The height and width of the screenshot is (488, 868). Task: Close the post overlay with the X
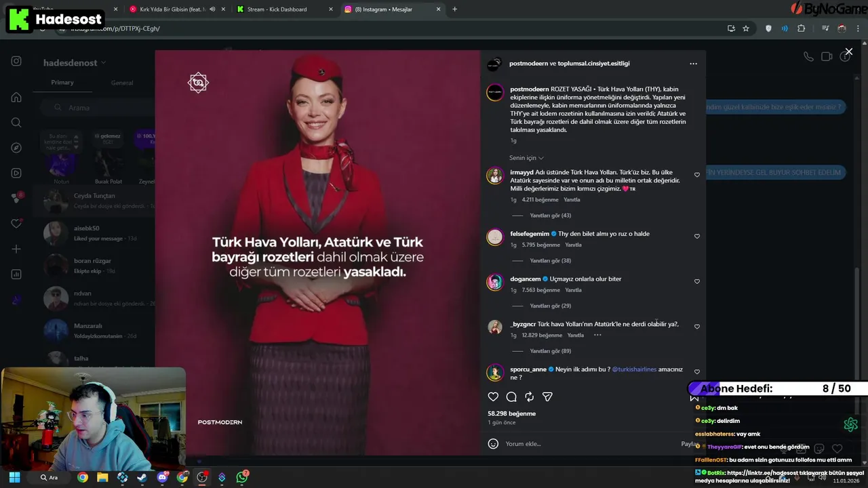click(848, 52)
